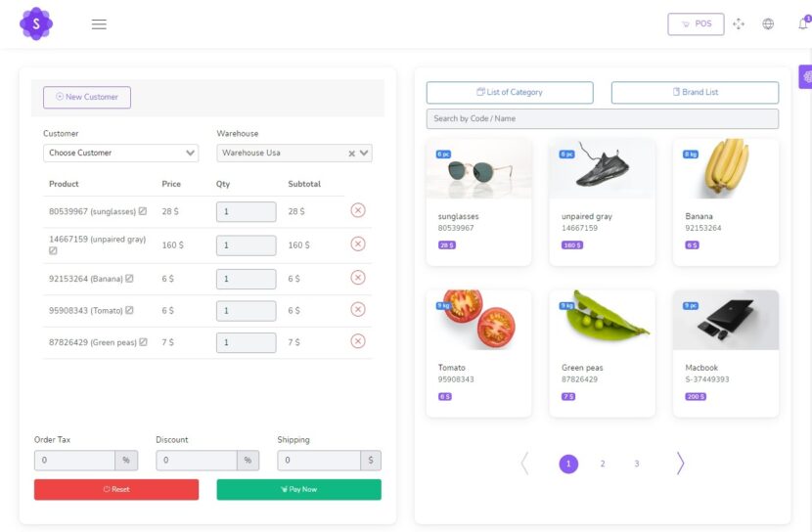Image resolution: width=812 pixels, height=532 pixels.
Task: Click the Order Tax input field
Action: click(74, 460)
